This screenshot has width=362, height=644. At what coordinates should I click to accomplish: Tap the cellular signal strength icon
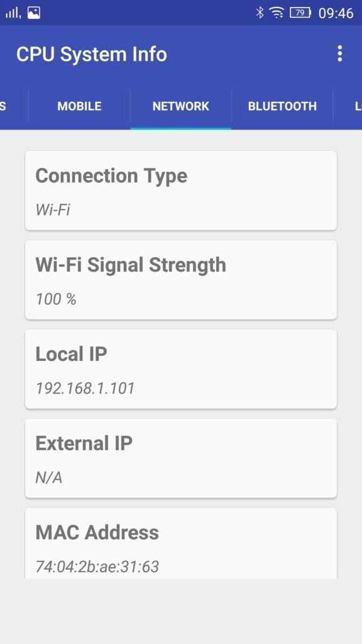(x=13, y=13)
